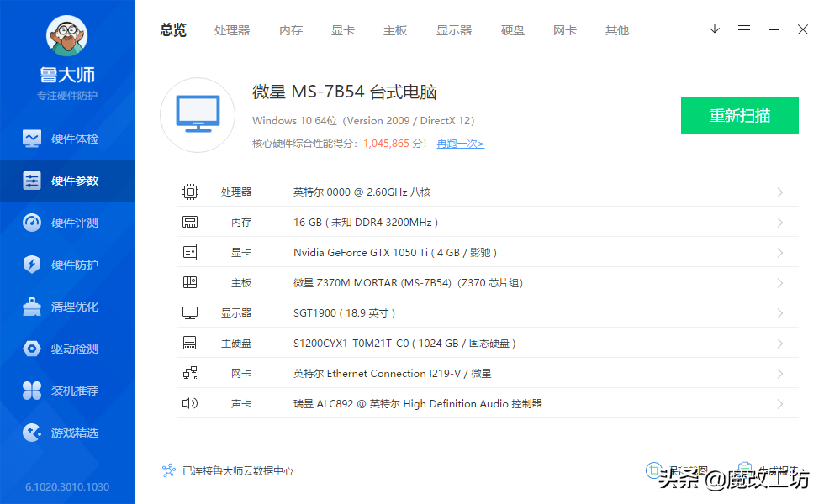
Task: Click the cloud data center connection icon
Action: pyautogui.click(x=169, y=470)
